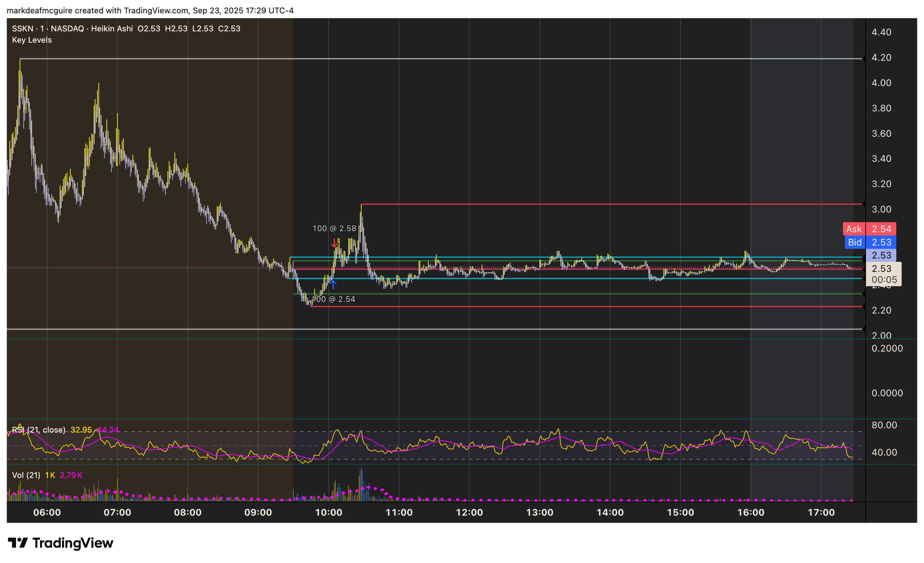The width and height of the screenshot is (924, 563).
Task: Click the '100 @ 2.58' order label
Action: tap(334, 228)
